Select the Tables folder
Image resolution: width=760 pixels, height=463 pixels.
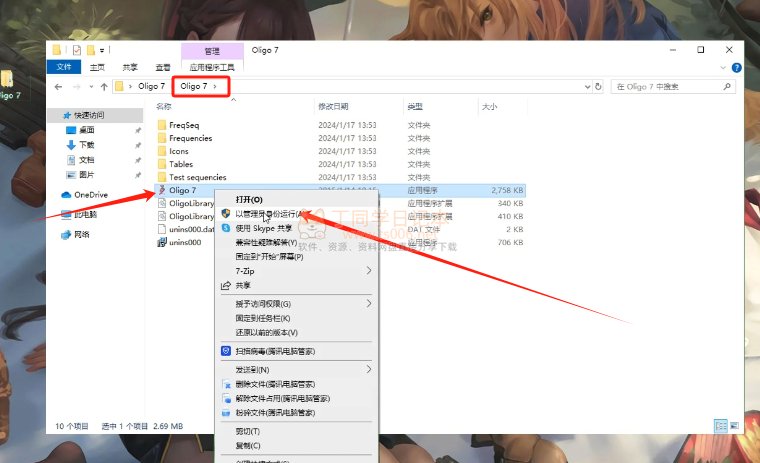(x=181, y=164)
